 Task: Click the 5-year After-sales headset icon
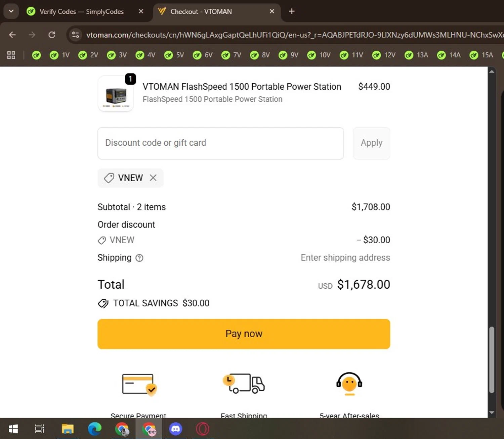pos(349,384)
